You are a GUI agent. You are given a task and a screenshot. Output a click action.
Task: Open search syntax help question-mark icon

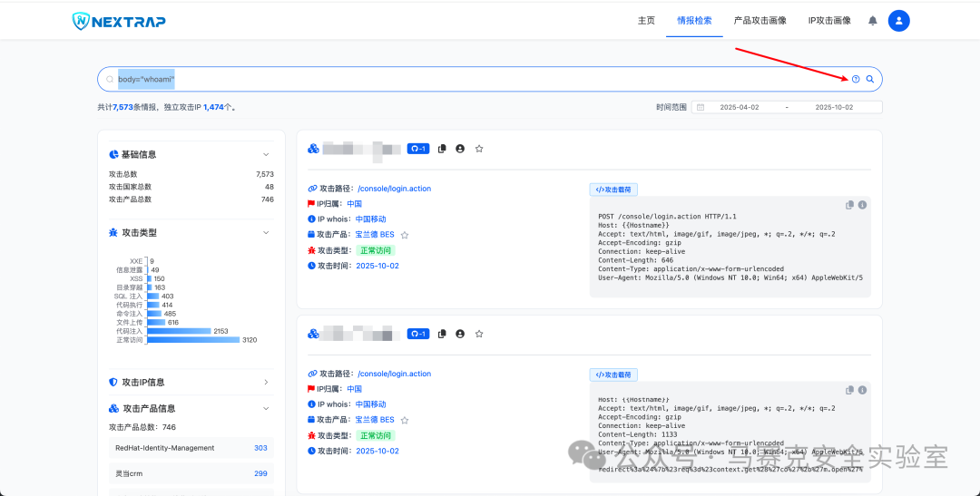coord(856,79)
